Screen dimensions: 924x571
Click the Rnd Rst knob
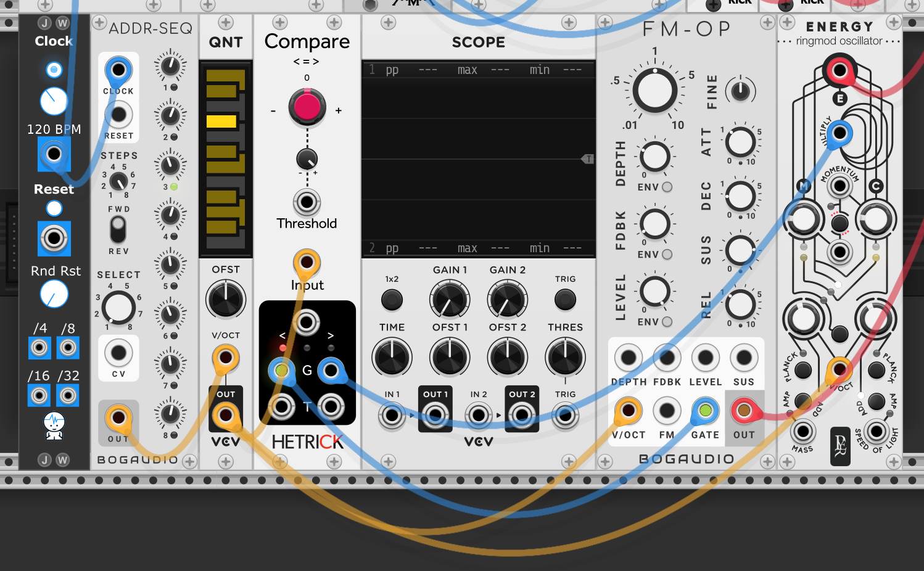[54, 294]
